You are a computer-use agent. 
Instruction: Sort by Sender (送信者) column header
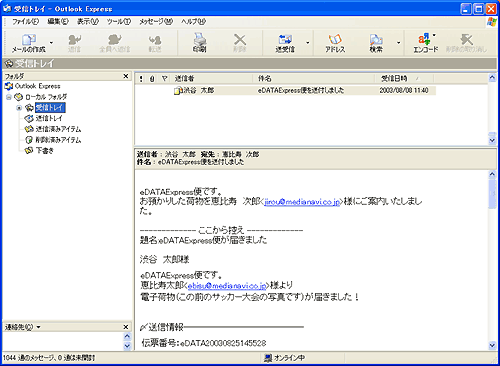212,79
